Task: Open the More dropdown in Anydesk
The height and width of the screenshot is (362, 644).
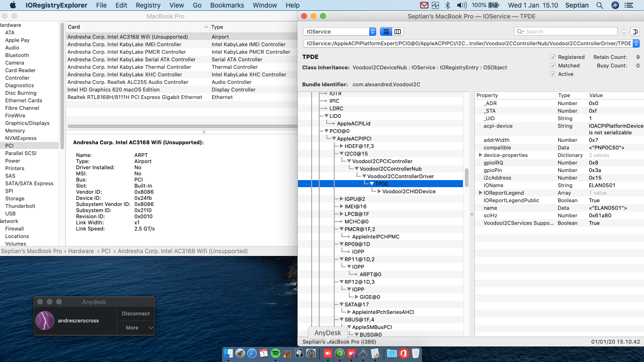Action: [136, 328]
